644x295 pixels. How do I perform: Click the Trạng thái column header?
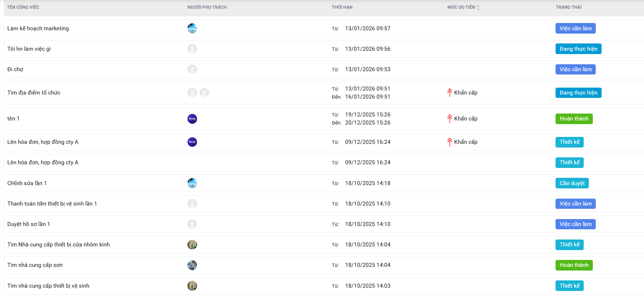pos(568,7)
